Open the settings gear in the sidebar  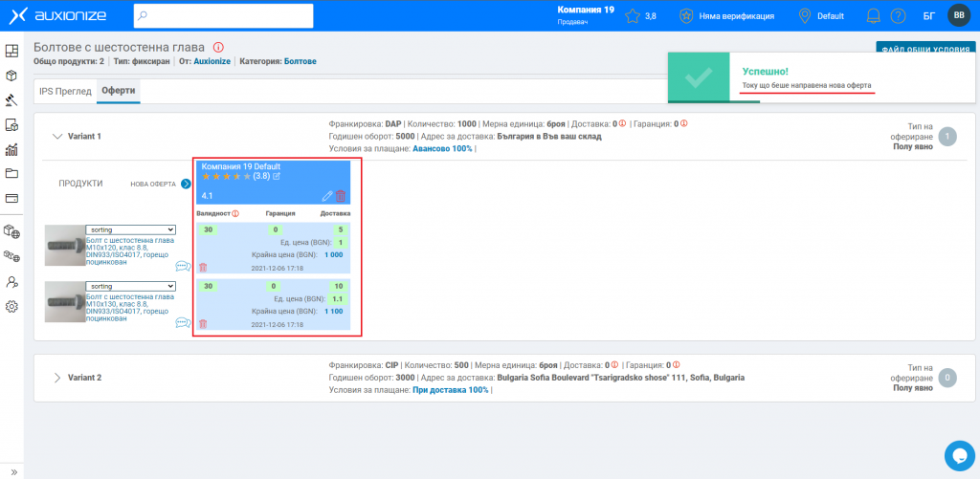[12, 307]
